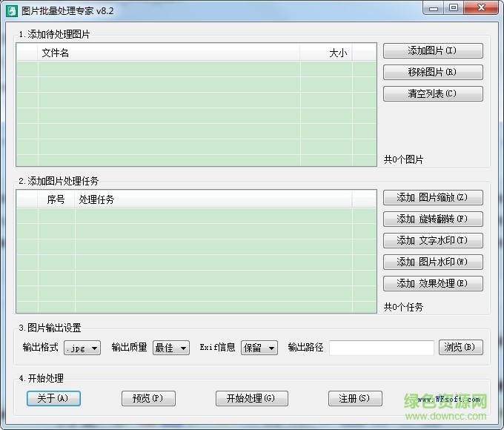Open the www.WFsoft.com link
The height and width of the screenshot is (430, 504).
[x=448, y=399]
